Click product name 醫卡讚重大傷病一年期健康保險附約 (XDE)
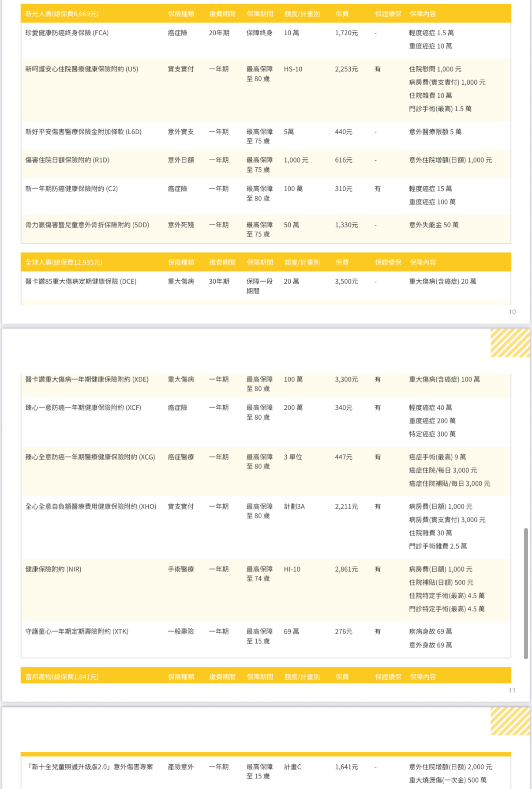The height and width of the screenshot is (789, 532). (87, 379)
